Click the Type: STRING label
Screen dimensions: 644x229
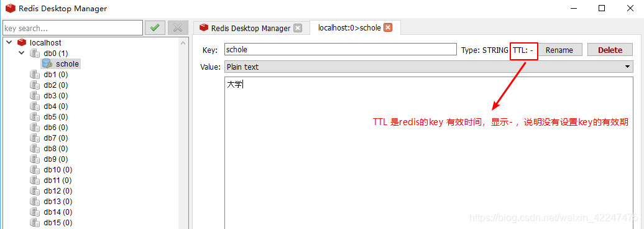pyautogui.click(x=485, y=50)
